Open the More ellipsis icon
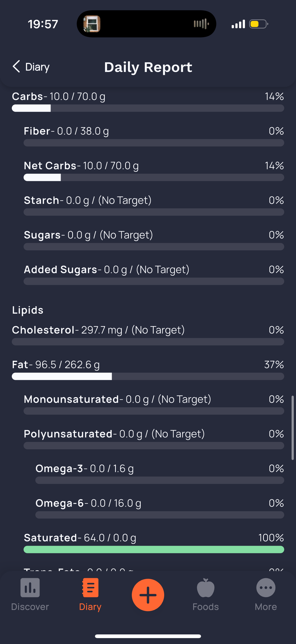 [266, 588]
